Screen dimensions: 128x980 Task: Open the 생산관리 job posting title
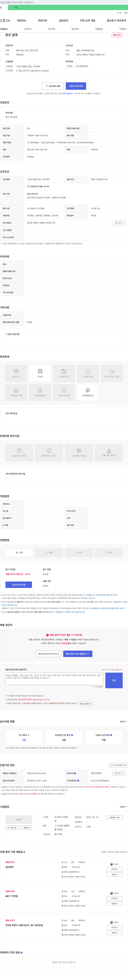coord(9,867)
